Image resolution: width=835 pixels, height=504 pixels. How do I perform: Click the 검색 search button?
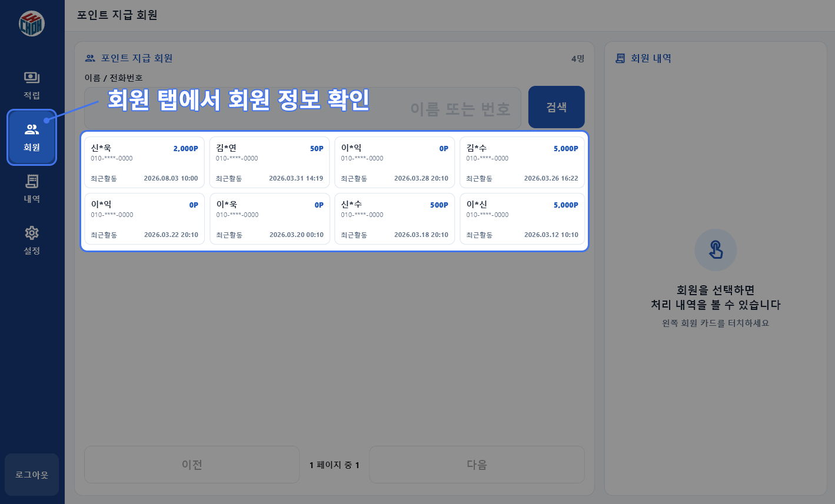[557, 107]
